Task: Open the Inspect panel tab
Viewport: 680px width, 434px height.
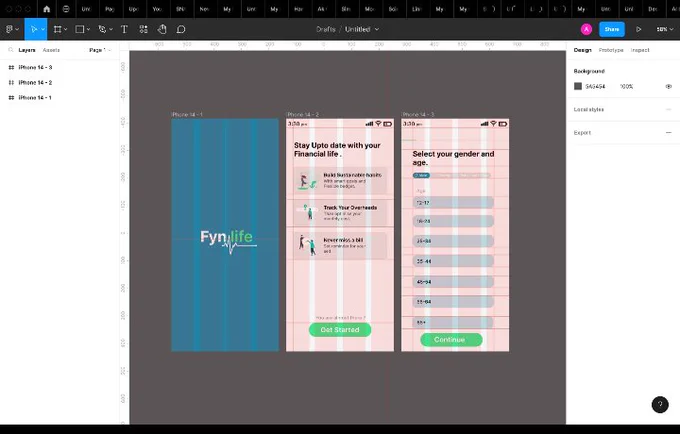Action: point(640,50)
